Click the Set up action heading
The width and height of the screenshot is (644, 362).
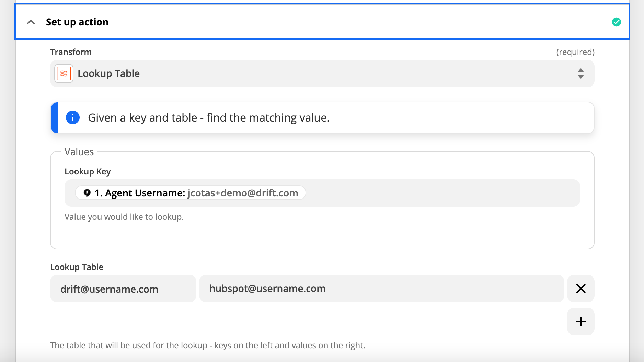(77, 22)
